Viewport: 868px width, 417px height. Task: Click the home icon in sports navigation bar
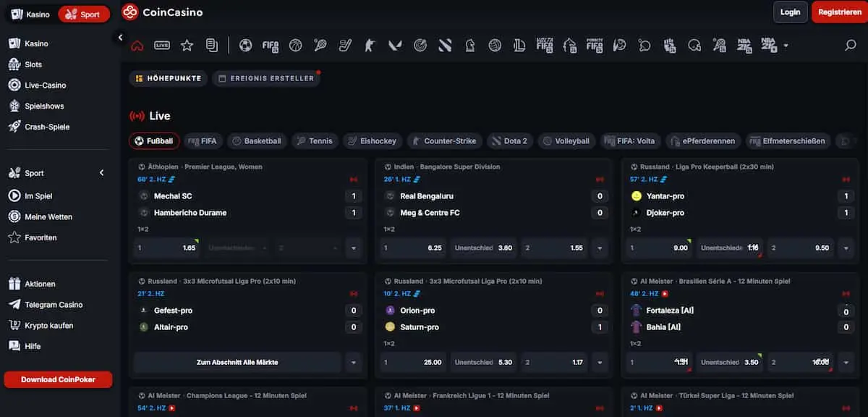(x=137, y=46)
